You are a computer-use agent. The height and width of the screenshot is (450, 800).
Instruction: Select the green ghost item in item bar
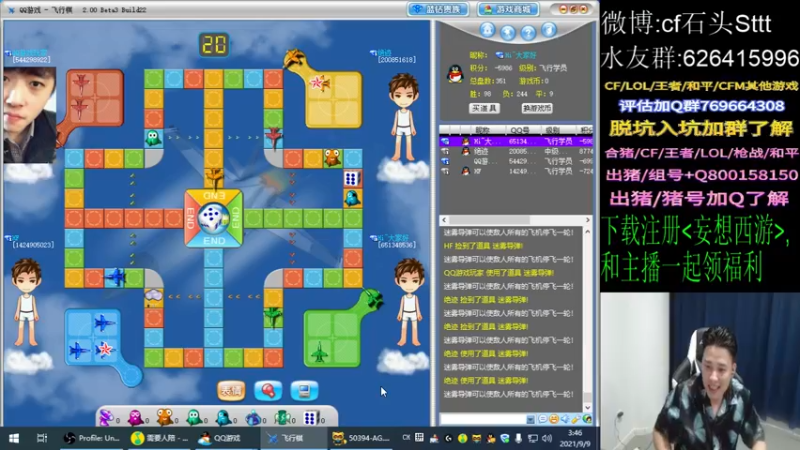[194, 418]
